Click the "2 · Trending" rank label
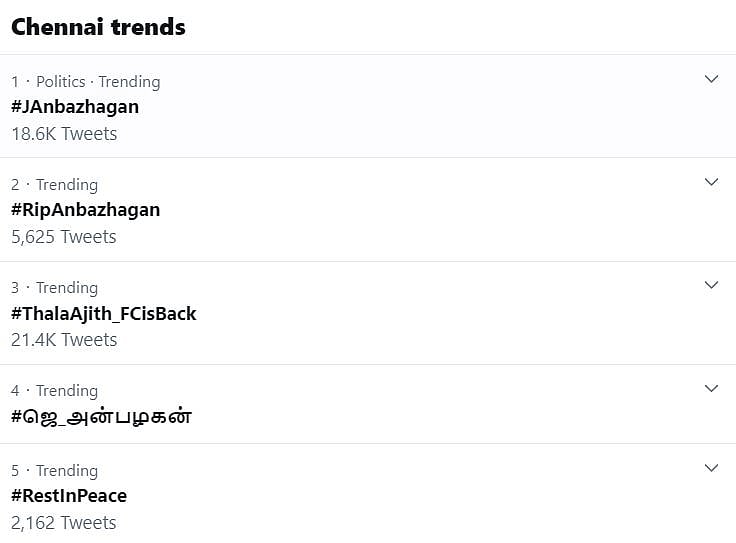736x543 pixels. (x=54, y=185)
